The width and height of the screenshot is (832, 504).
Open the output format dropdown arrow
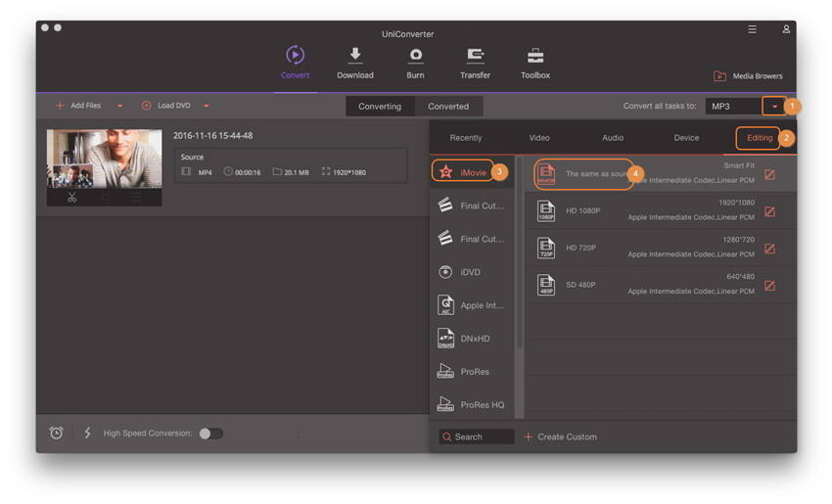click(x=774, y=107)
